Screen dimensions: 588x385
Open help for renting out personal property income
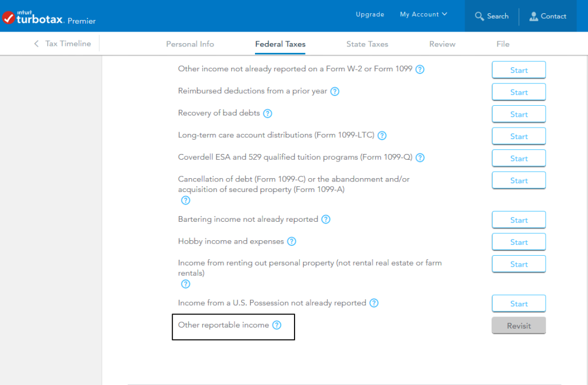[x=185, y=284]
